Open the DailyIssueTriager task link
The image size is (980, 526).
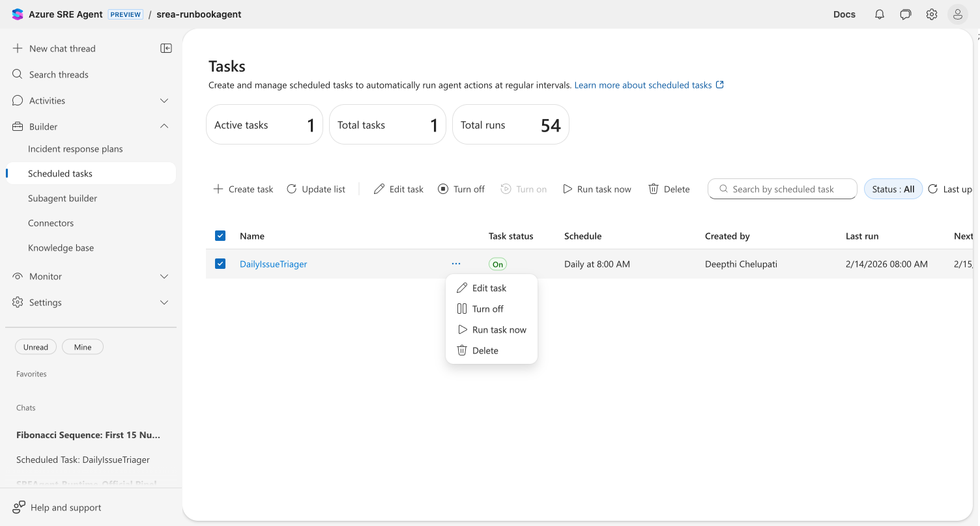(274, 264)
